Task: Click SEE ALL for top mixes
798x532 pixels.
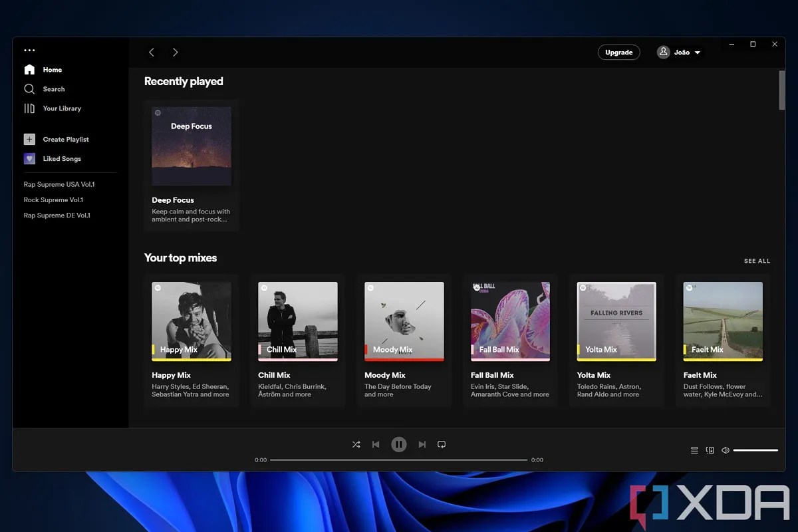Action: click(x=757, y=261)
